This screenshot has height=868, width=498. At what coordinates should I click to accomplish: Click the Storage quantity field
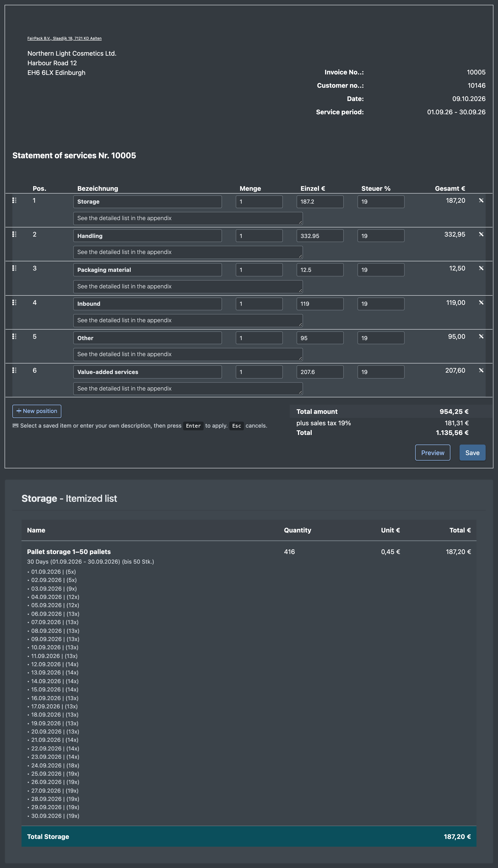259,202
